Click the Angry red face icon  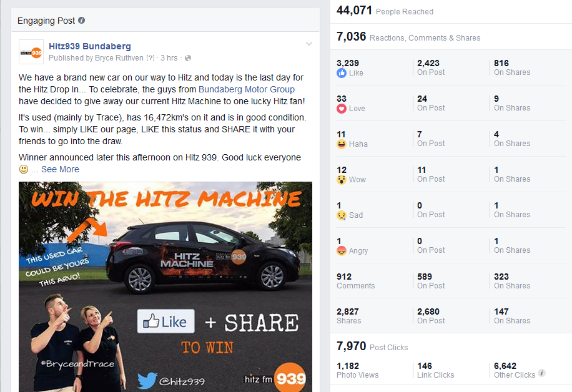342,251
